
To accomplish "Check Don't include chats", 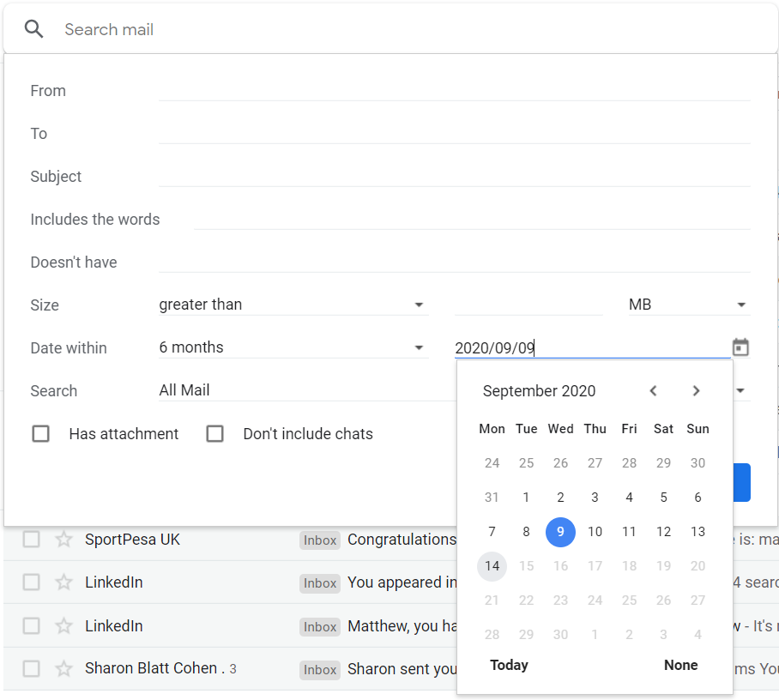I will click(214, 433).
